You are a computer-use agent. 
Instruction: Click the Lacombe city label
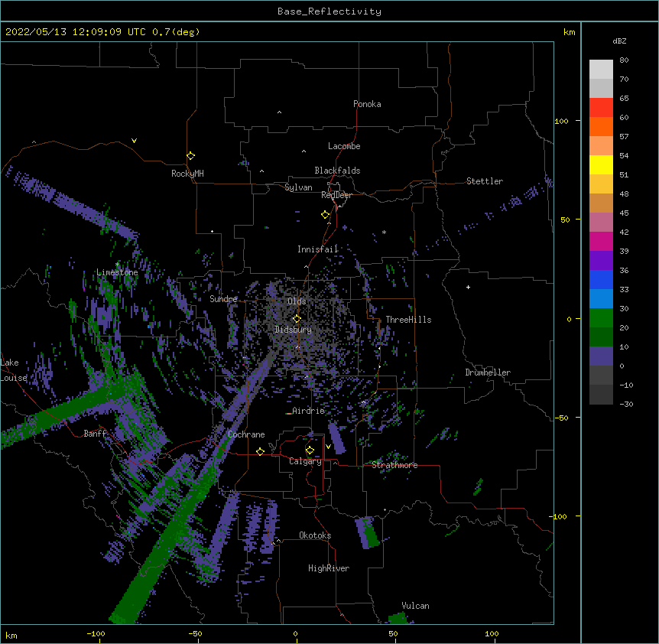(x=344, y=146)
